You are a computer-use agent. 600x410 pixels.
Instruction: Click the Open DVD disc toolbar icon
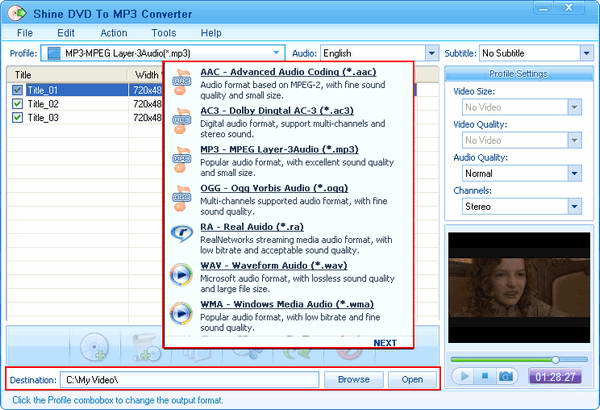coord(94,347)
